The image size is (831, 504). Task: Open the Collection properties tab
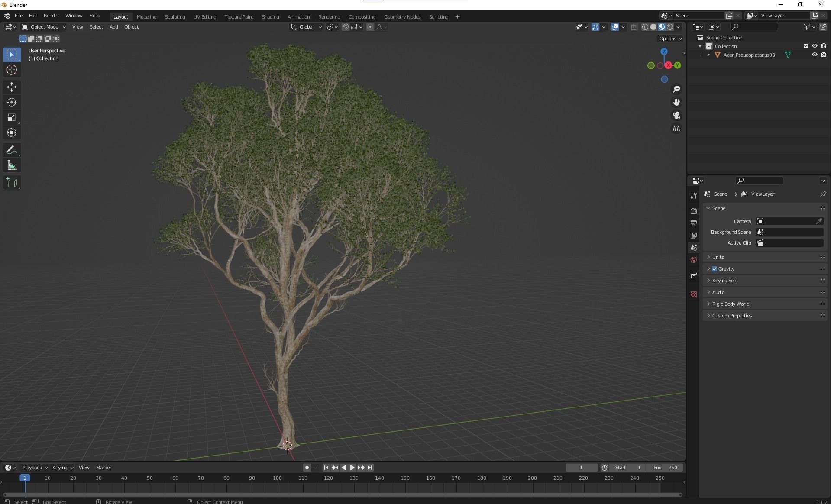point(694,275)
